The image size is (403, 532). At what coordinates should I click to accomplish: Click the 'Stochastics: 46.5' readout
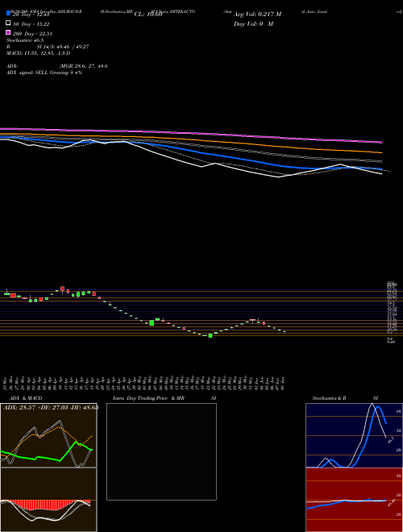coord(24,40)
